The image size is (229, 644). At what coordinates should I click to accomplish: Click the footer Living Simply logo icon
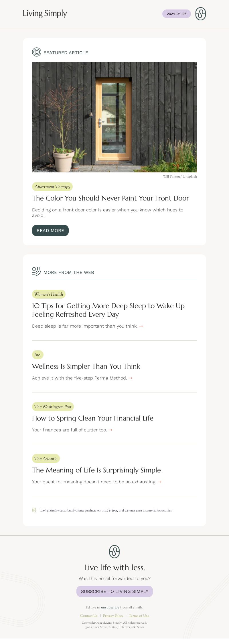(x=114, y=551)
